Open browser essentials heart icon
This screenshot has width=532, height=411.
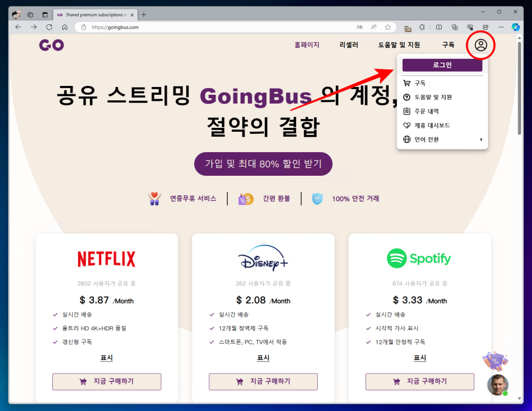470,27
